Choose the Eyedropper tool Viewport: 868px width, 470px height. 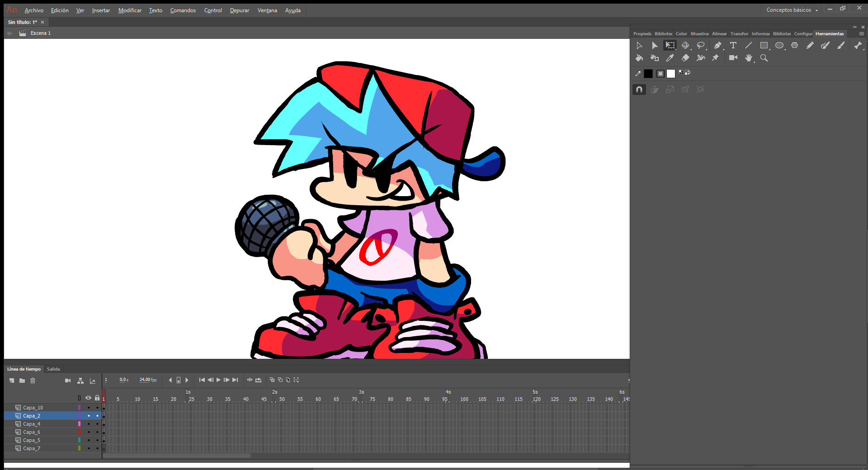point(670,58)
